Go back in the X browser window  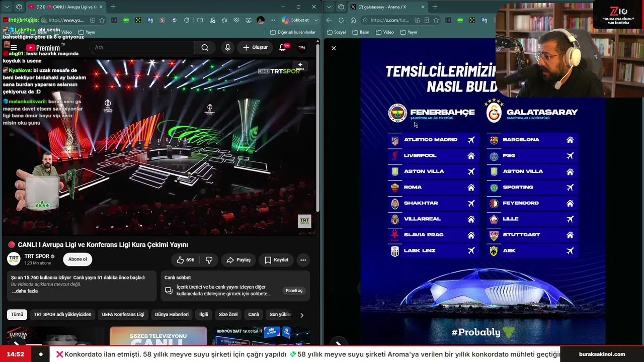point(329,20)
